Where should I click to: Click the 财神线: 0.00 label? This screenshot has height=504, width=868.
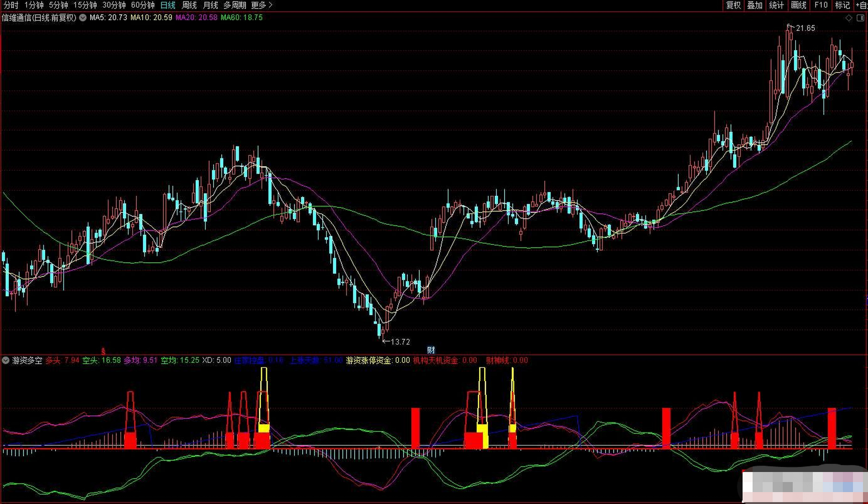click(507, 360)
